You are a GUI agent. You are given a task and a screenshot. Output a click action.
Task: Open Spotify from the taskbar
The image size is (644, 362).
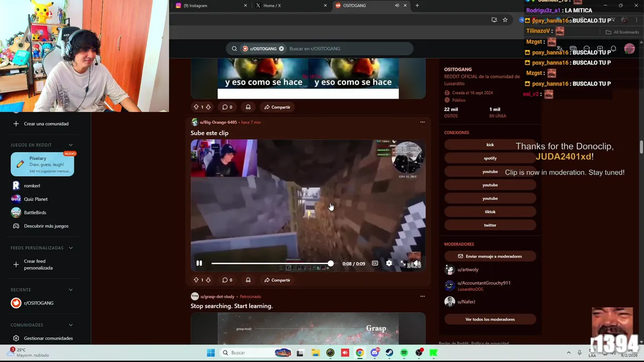404,353
